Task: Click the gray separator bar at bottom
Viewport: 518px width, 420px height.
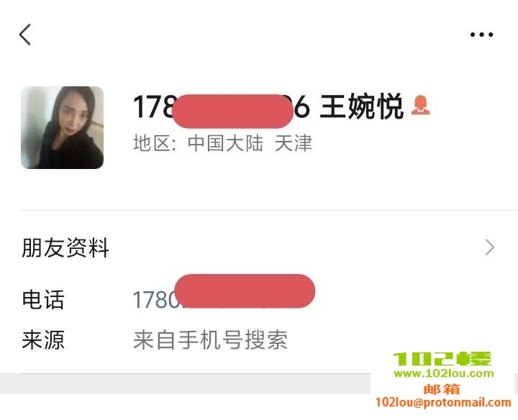Action: pos(185,383)
